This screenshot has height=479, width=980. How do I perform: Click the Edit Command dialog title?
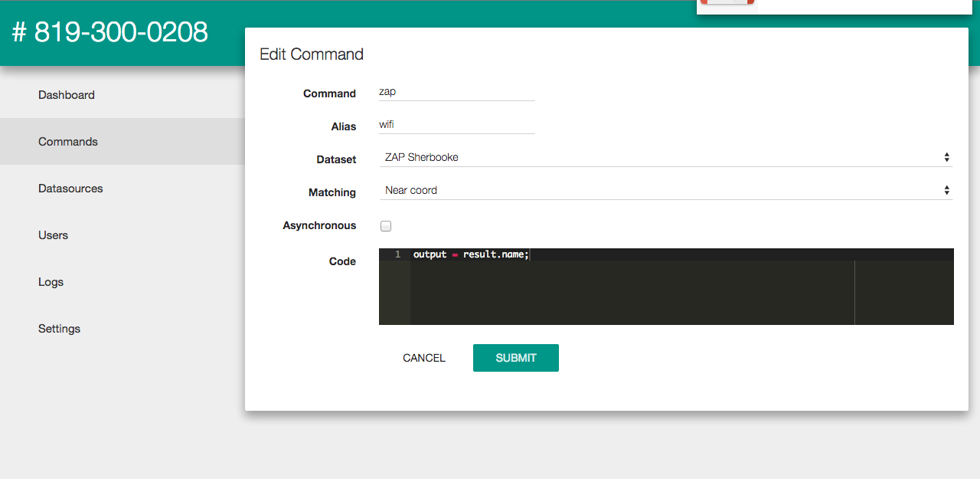pos(312,54)
